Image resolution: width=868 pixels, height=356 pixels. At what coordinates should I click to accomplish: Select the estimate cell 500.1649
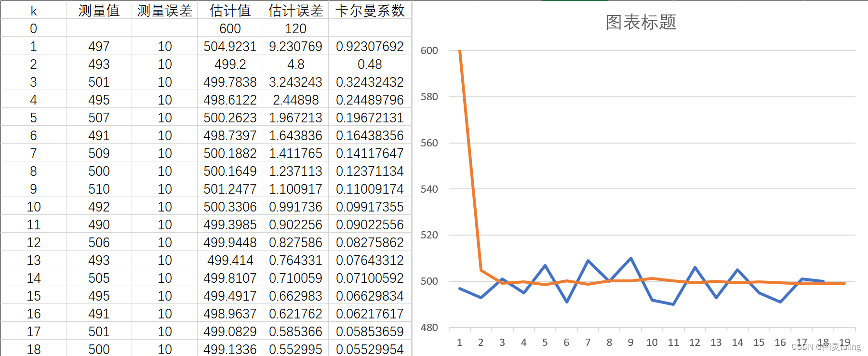point(230,171)
